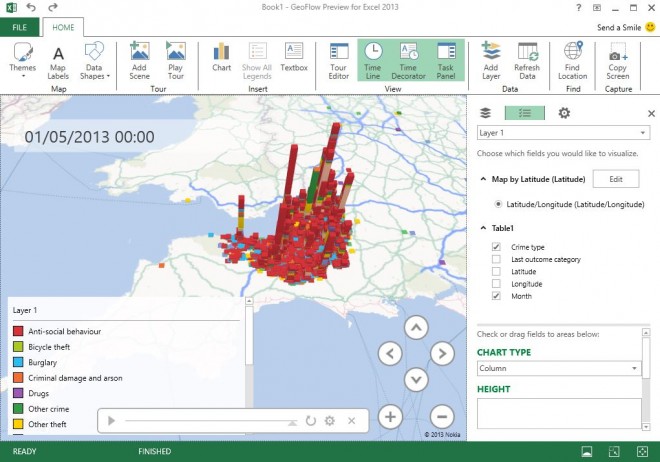This screenshot has width=660, height=462.
Task: Zoom out with minus button
Action: [x=442, y=417]
